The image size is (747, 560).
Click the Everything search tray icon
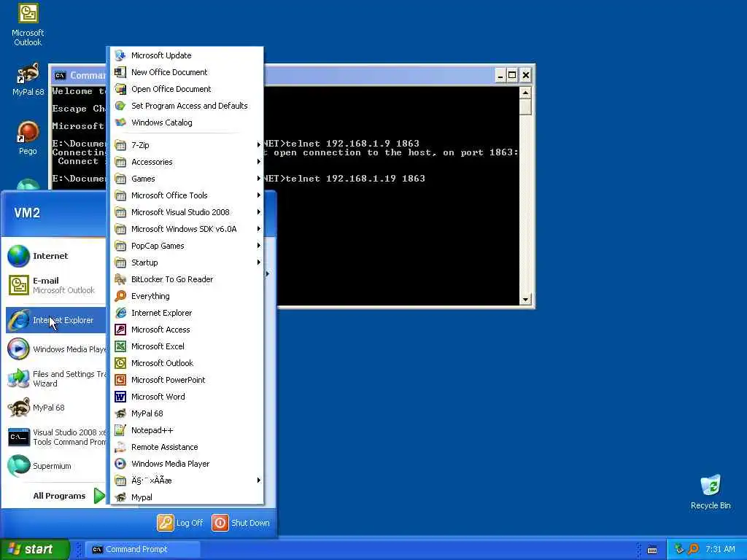[x=693, y=549]
